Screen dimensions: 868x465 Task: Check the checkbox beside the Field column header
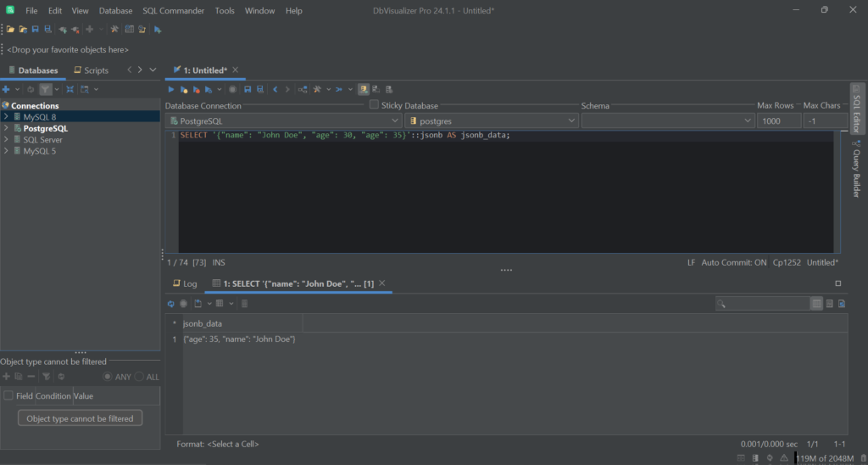click(8, 395)
